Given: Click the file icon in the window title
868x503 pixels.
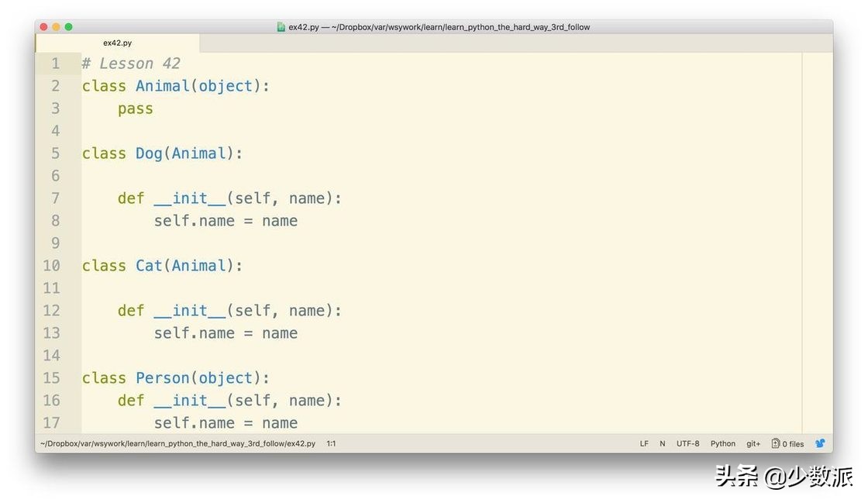Looking at the screenshot, I should click(x=281, y=27).
